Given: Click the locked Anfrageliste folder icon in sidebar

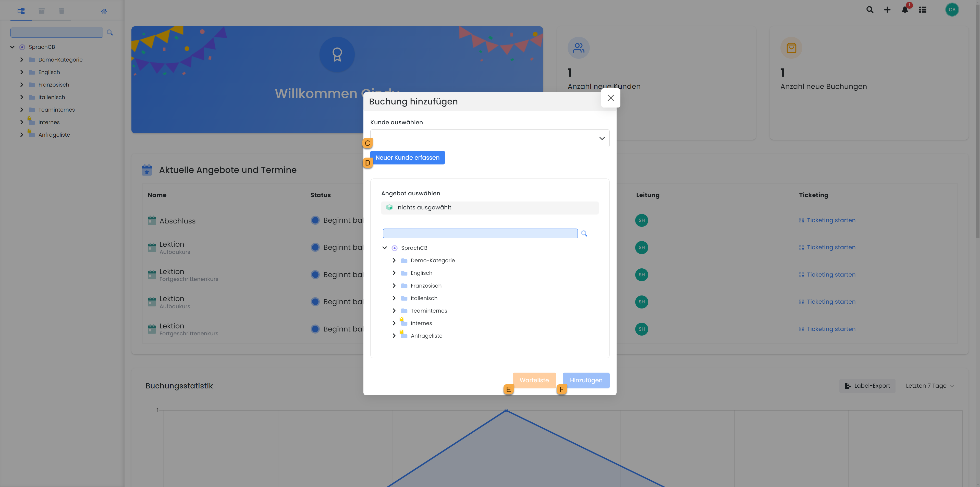Looking at the screenshot, I should (31, 134).
